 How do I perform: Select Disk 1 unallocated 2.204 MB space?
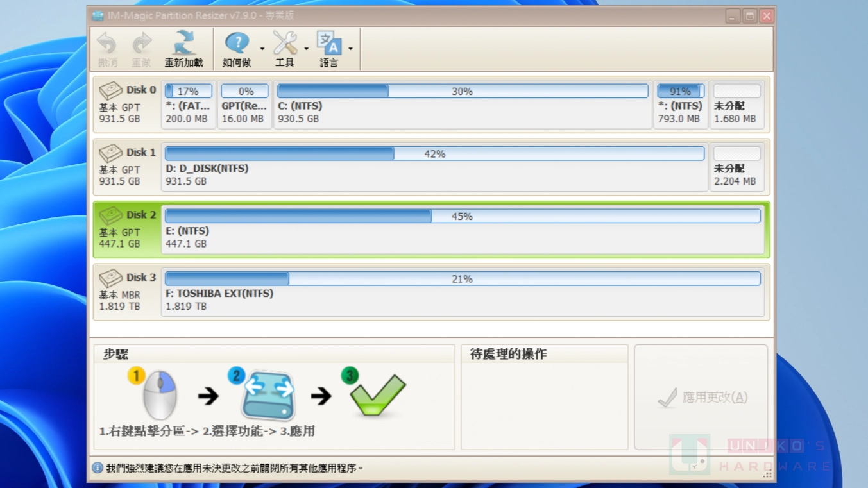tap(736, 167)
